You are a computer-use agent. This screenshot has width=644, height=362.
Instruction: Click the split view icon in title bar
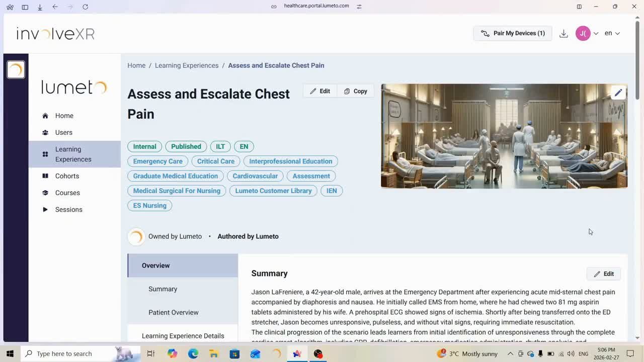click(x=579, y=7)
